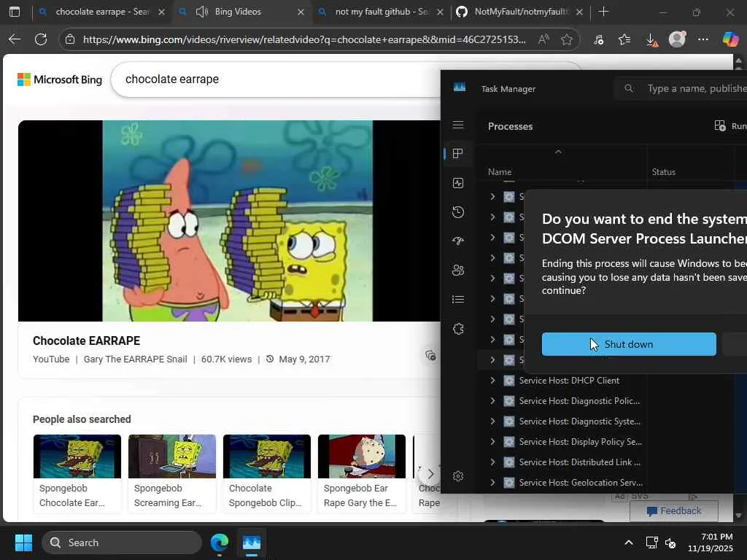The height and width of the screenshot is (560, 747).
Task: Click Edge icon on taskbar
Action: pyautogui.click(x=220, y=542)
